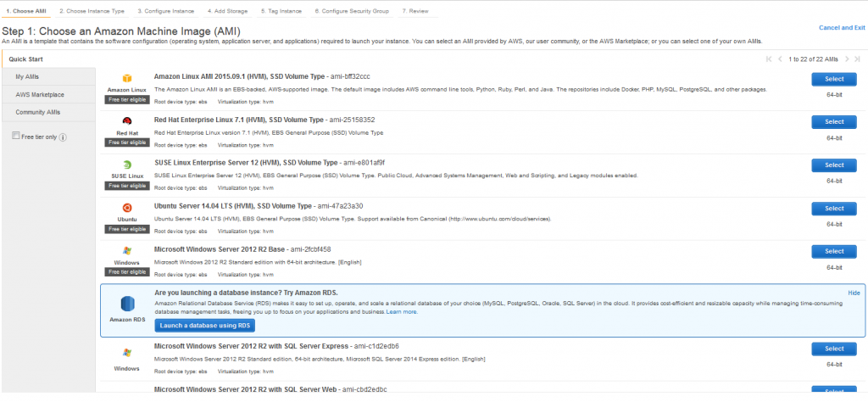The image size is (868, 402).
Task: Open the 3. Configure Instance step
Action: pos(166,11)
